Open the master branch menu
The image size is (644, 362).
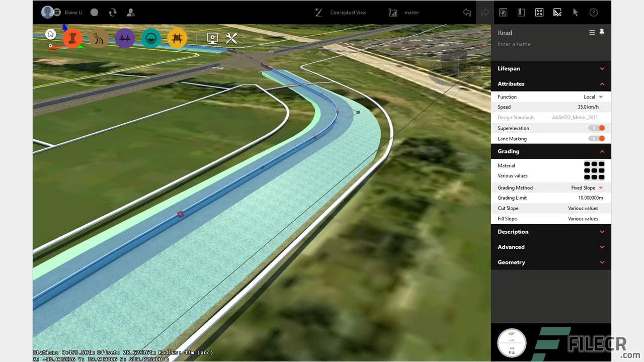coord(411,12)
